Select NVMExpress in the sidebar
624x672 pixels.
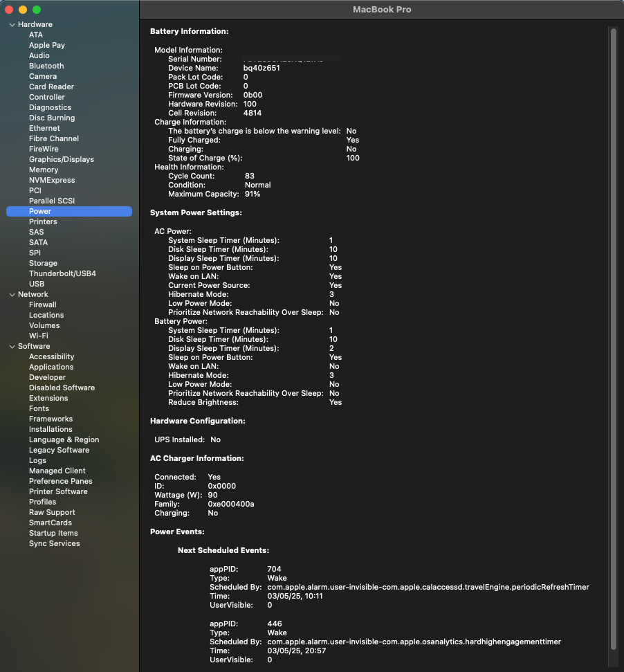[52, 180]
